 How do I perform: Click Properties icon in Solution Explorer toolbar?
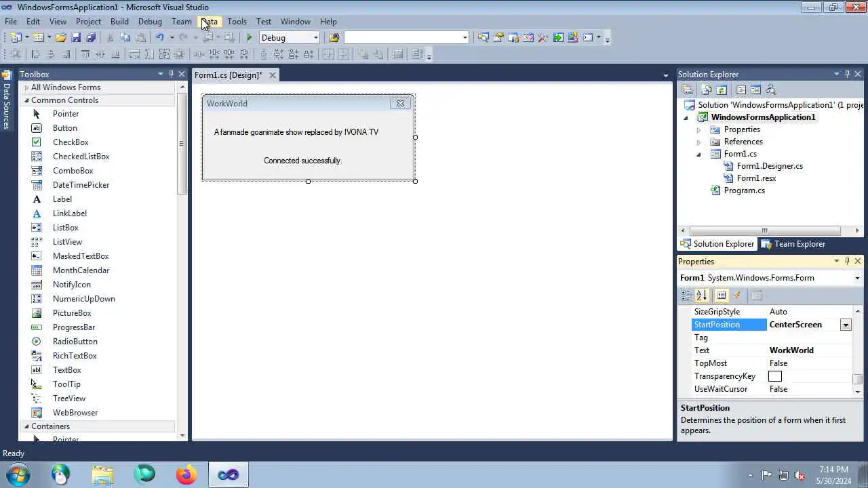(x=687, y=89)
